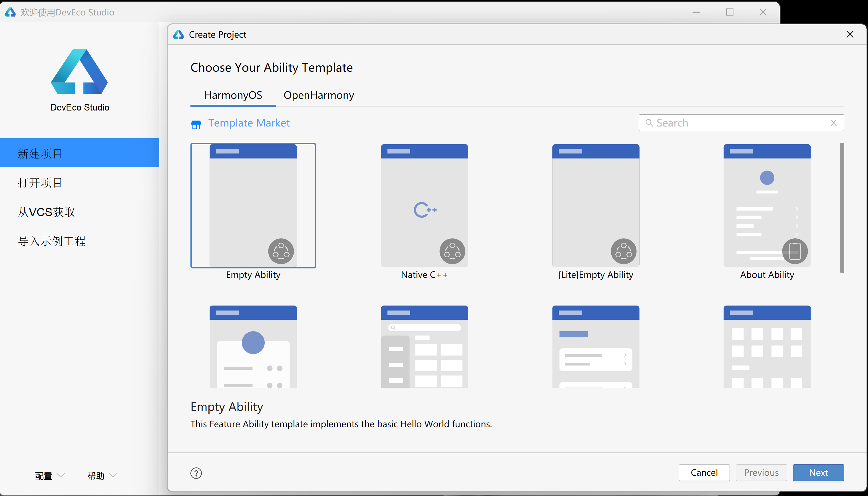
Task: Expand the 帮助 dropdown
Action: point(102,475)
